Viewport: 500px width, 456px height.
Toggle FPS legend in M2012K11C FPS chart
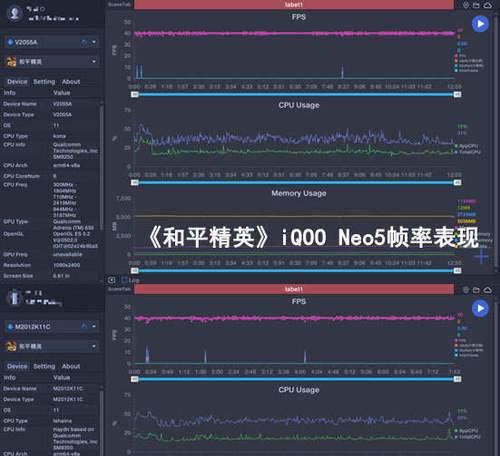tap(461, 340)
